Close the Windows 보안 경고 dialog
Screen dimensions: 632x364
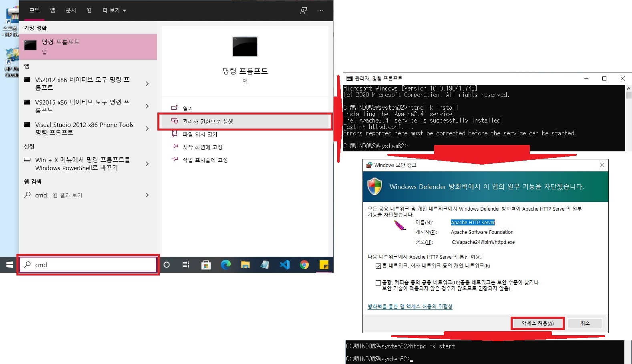602,165
